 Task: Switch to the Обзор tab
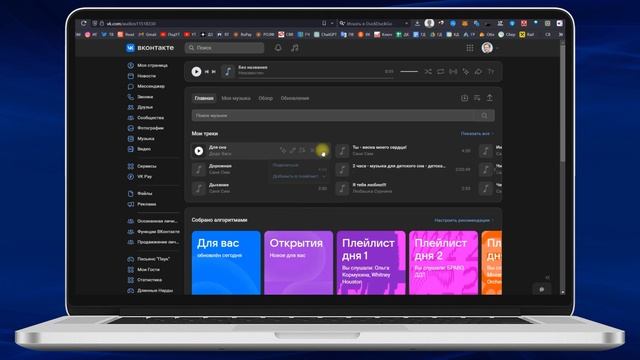[265, 98]
